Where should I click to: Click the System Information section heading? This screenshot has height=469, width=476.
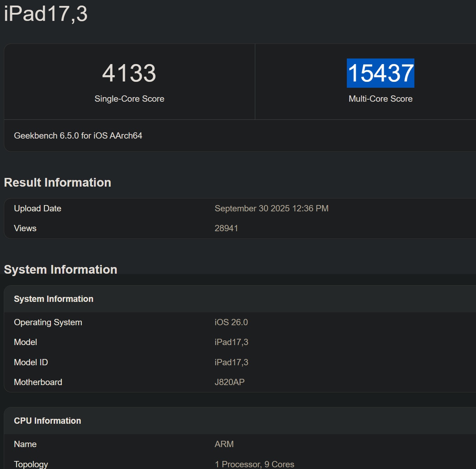pyautogui.click(x=60, y=269)
